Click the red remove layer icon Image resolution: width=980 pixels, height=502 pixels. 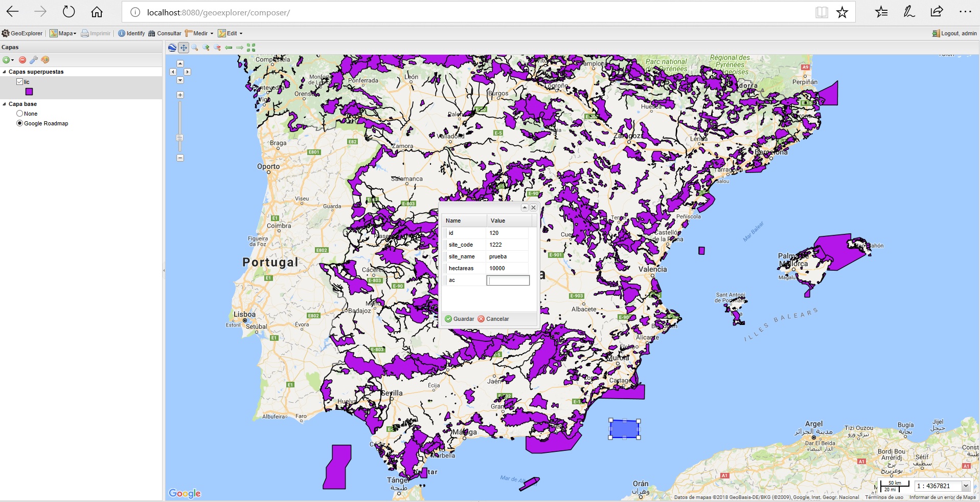point(22,60)
